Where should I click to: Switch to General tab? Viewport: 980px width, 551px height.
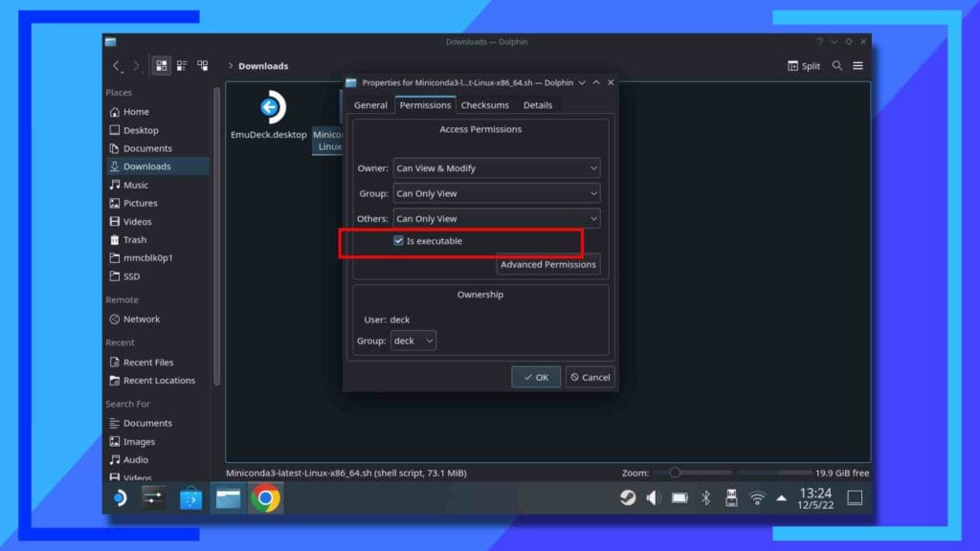(x=370, y=105)
